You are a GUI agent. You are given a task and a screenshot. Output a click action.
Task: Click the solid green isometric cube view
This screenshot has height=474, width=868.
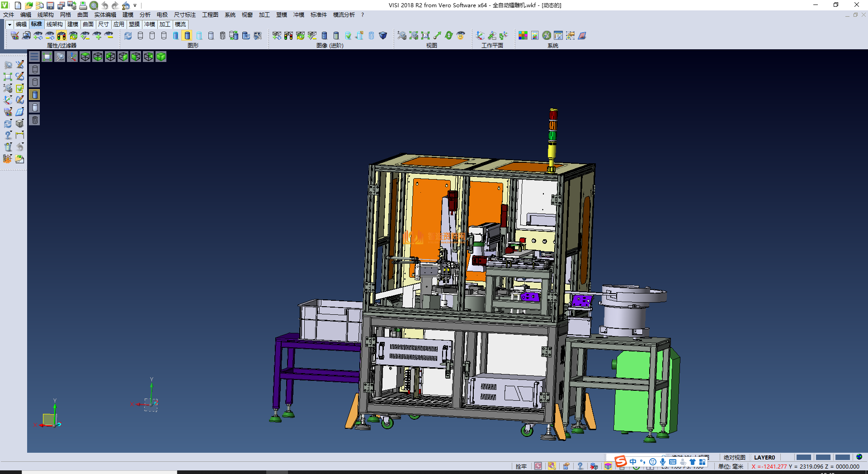161,57
